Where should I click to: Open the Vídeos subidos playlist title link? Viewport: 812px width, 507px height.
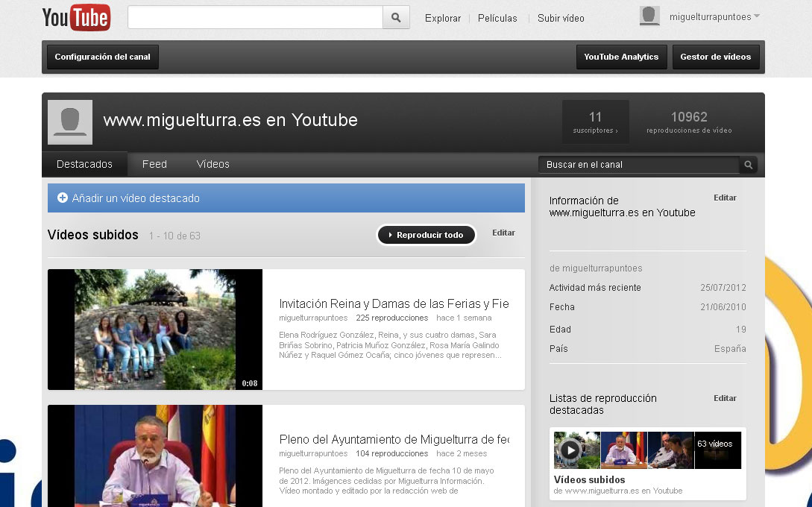coord(589,479)
